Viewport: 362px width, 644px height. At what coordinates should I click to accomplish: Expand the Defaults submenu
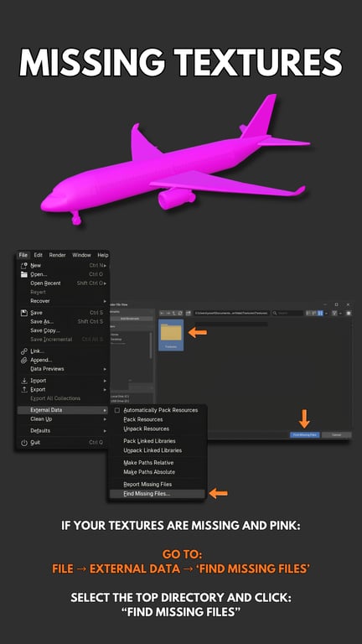(62, 430)
